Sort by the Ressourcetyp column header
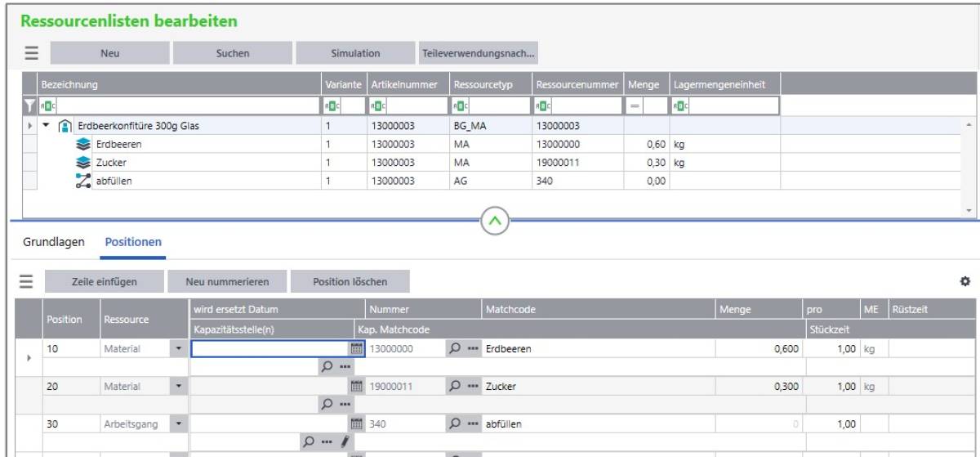This screenshot has height=457, width=980. click(x=490, y=84)
